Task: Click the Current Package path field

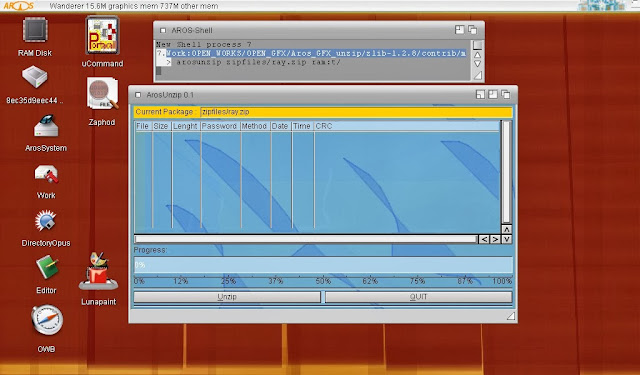Action: coord(356,112)
